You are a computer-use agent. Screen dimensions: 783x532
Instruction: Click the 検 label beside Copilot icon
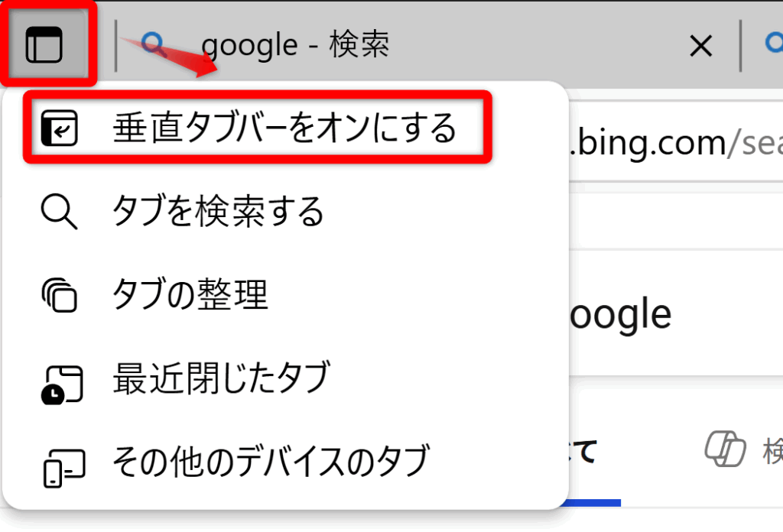pyautogui.click(x=772, y=451)
